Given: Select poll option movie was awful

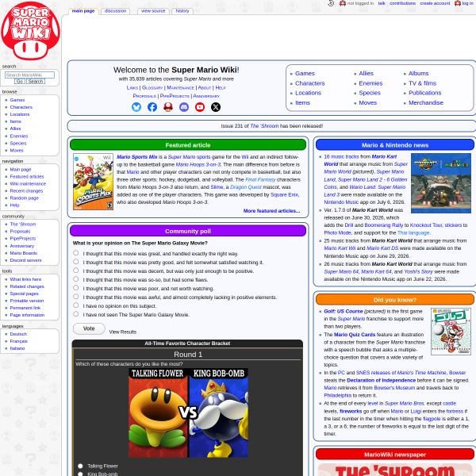Looking at the screenshot, I should pyautogui.click(x=76, y=297).
